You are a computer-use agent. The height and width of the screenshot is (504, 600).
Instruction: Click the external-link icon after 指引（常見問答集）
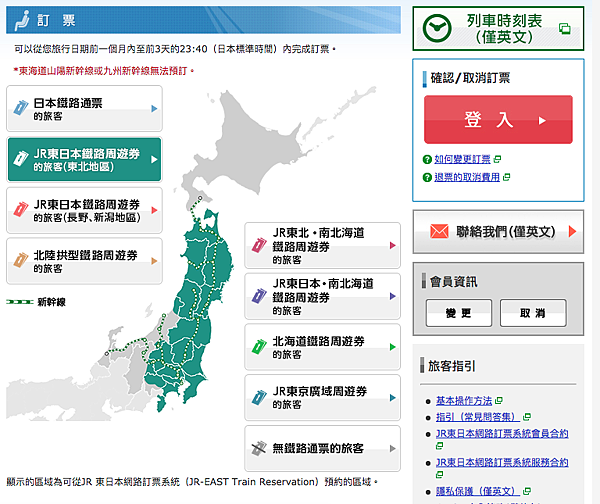[x=527, y=417]
